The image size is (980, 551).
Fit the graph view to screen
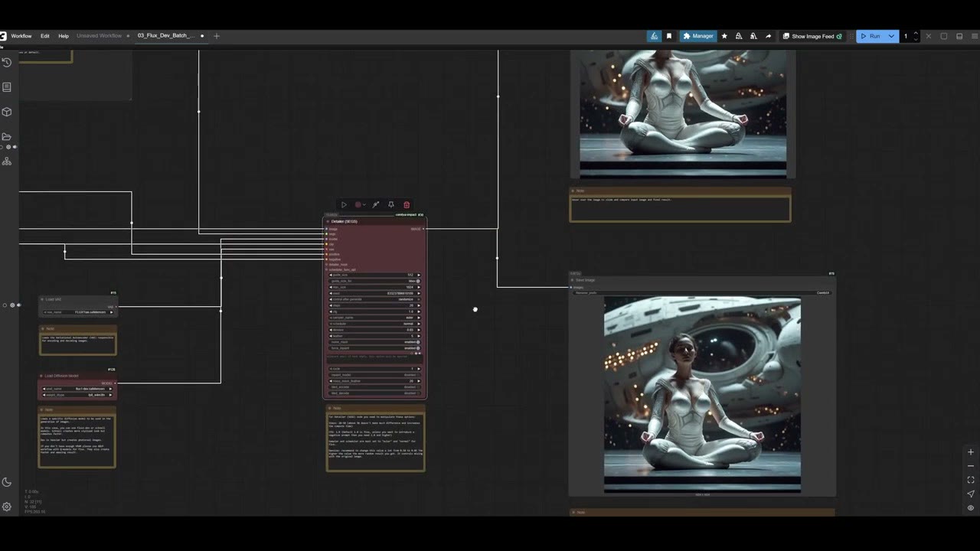point(971,480)
